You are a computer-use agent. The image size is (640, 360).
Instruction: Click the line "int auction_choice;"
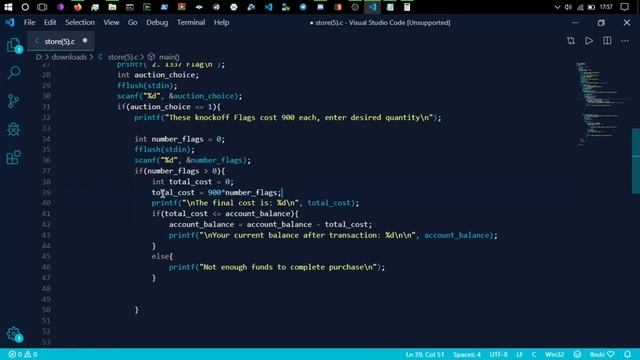tap(158, 75)
